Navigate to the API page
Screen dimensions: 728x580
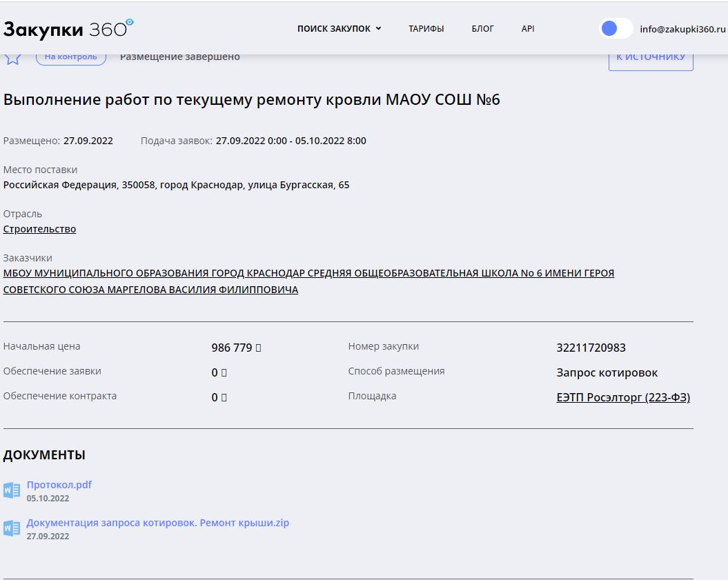point(528,29)
